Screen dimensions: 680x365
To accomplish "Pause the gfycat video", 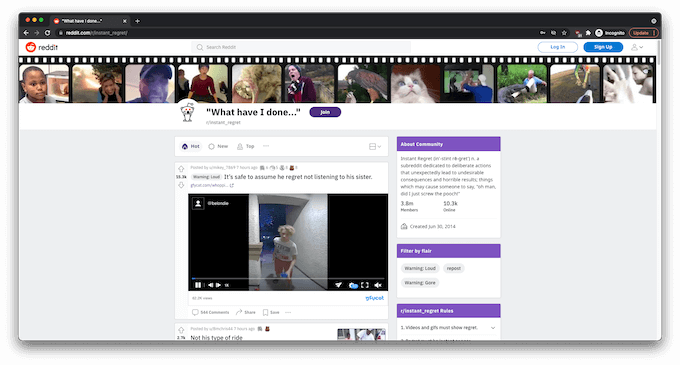I will [x=198, y=285].
